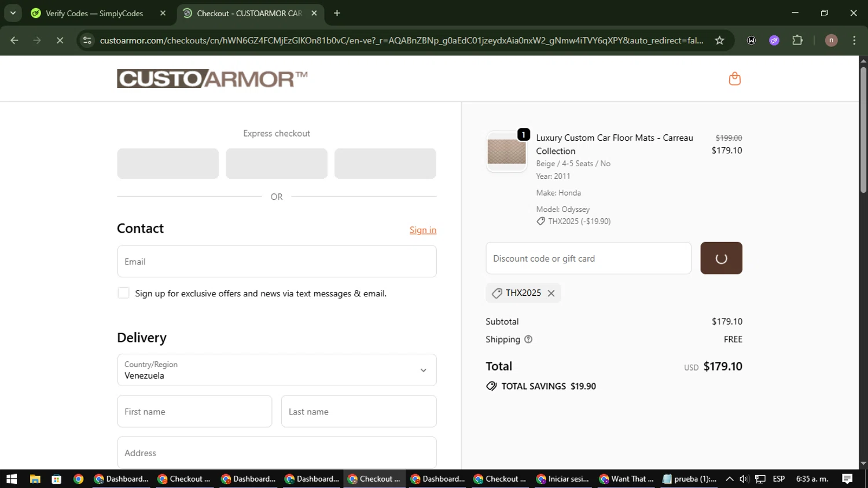Close the Verify Codes — SimplyCodes tab
Screen dimensions: 868x488
(x=163, y=13)
